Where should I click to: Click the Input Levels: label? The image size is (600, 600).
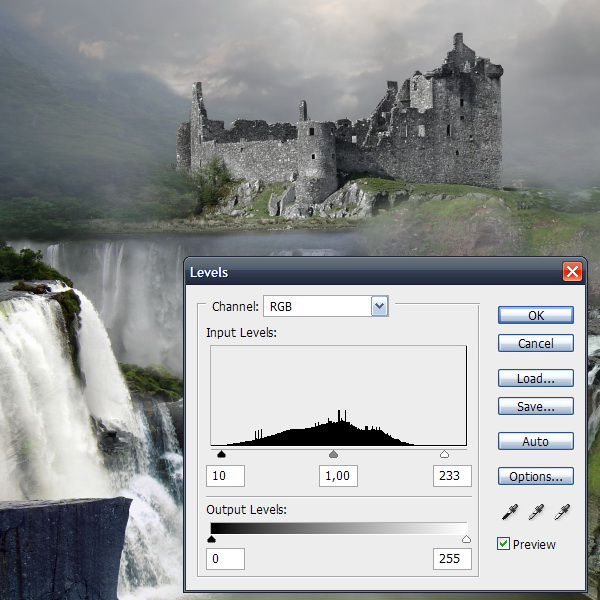(241, 333)
